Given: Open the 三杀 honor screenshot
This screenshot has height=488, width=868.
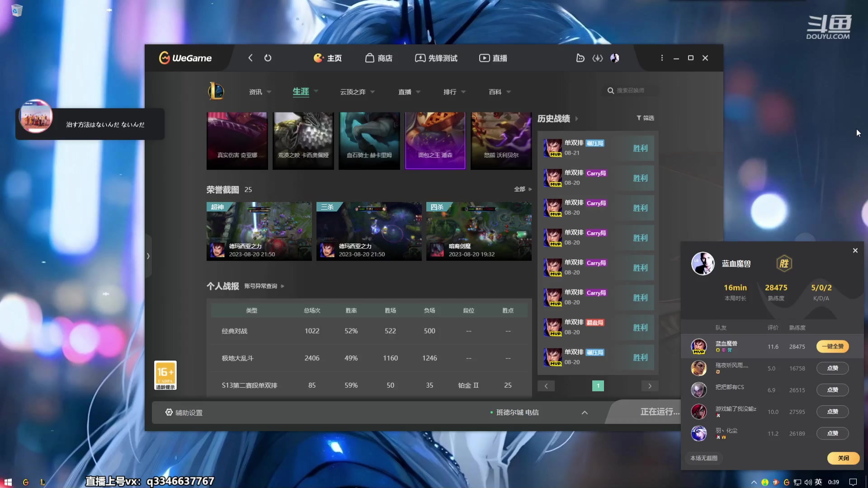Looking at the screenshot, I should pyautogui.click(x=369, y=231).
